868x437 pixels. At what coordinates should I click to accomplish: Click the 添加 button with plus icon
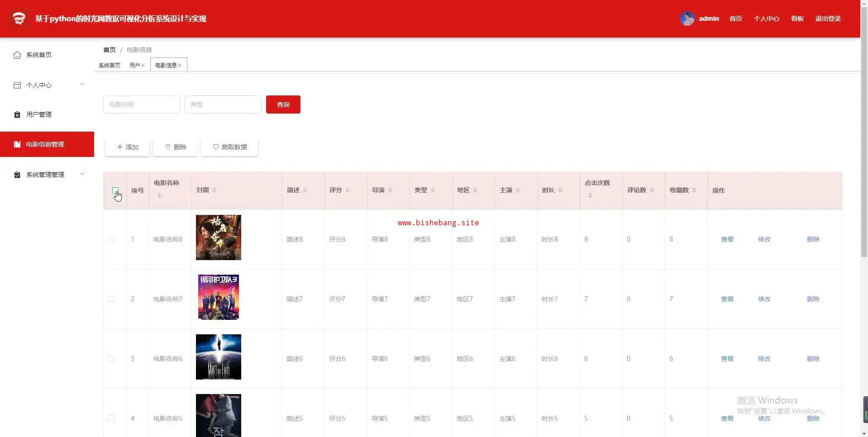(x=127, y=147)
